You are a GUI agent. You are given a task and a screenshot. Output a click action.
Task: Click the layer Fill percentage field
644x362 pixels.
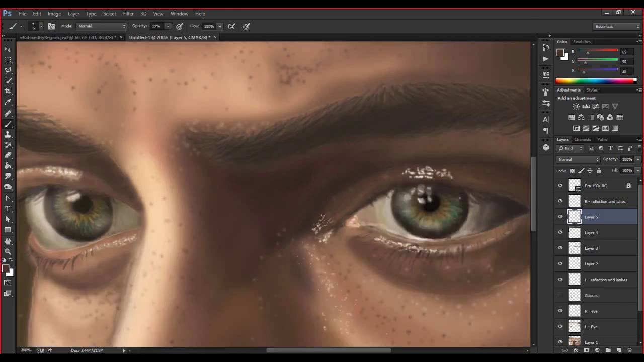pos(627,171)
